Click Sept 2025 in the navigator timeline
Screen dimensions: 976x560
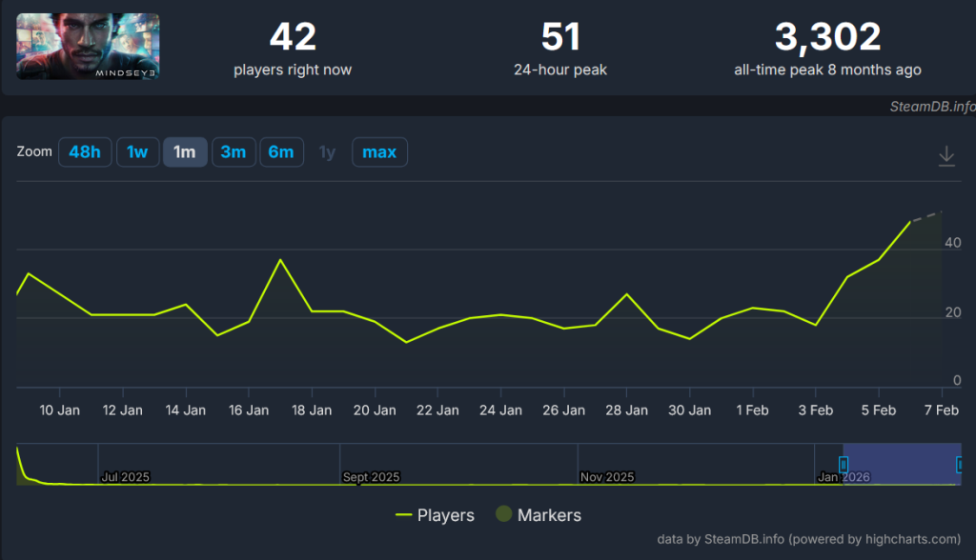(x=371, y=476)
